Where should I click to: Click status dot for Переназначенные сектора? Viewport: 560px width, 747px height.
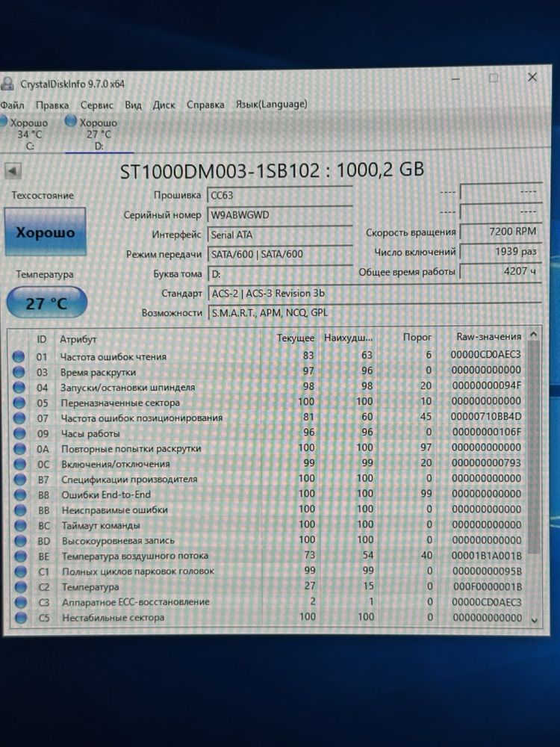[19, 403]
